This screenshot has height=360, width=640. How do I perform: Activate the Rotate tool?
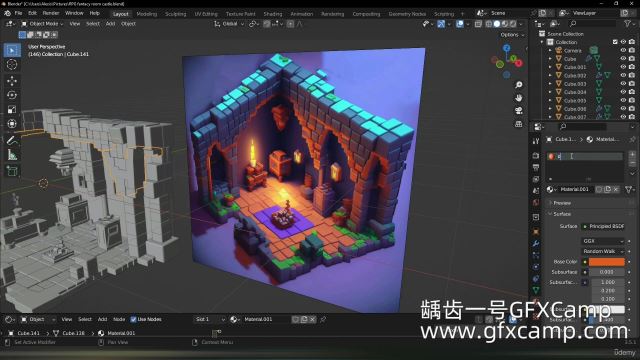pyautogui.click(x=12, y=95)
